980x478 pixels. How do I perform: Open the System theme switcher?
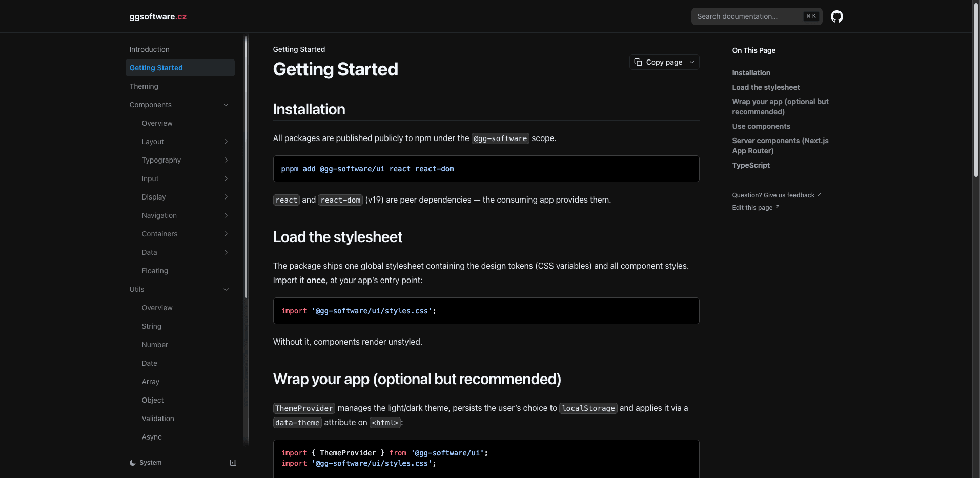[146, 463]
